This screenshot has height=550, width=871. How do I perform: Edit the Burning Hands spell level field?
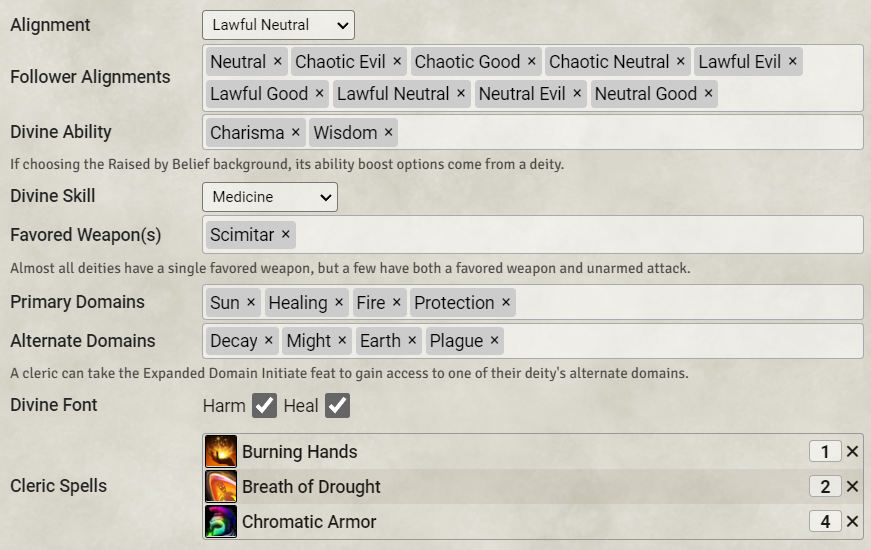pos(825,452)
